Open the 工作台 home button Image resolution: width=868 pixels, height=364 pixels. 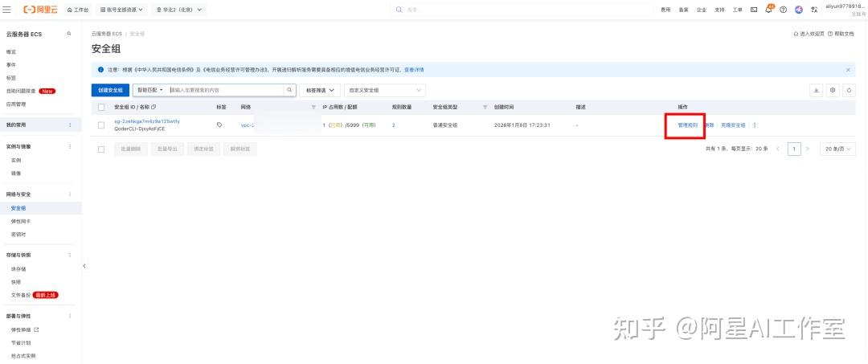(77, 10)
